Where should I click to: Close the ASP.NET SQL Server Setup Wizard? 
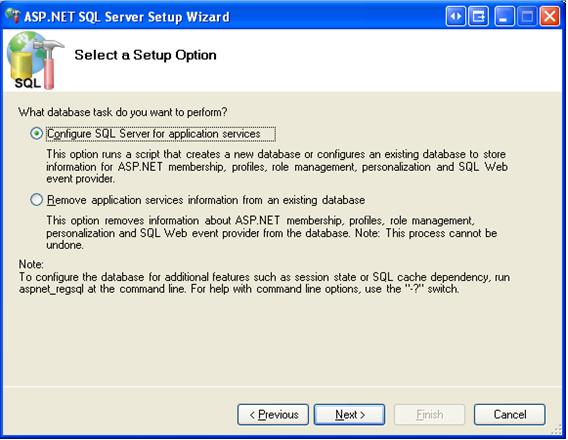[x=550, y=17]
